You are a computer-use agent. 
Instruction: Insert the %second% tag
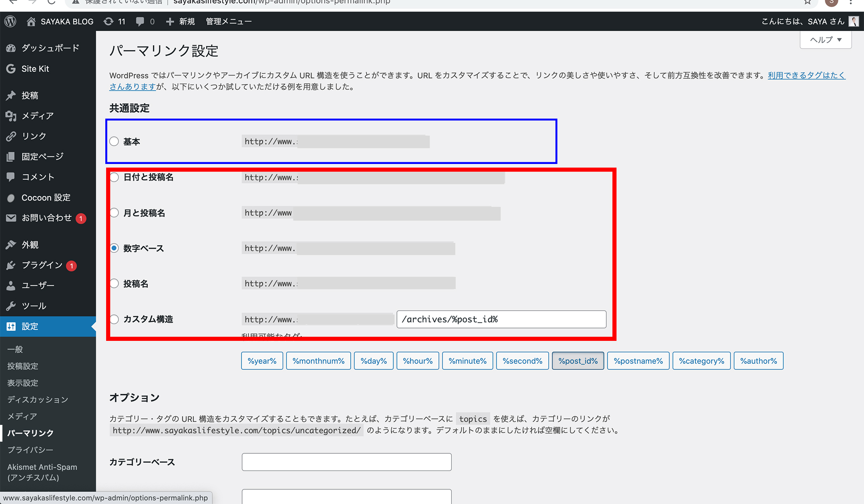(522, 361)
